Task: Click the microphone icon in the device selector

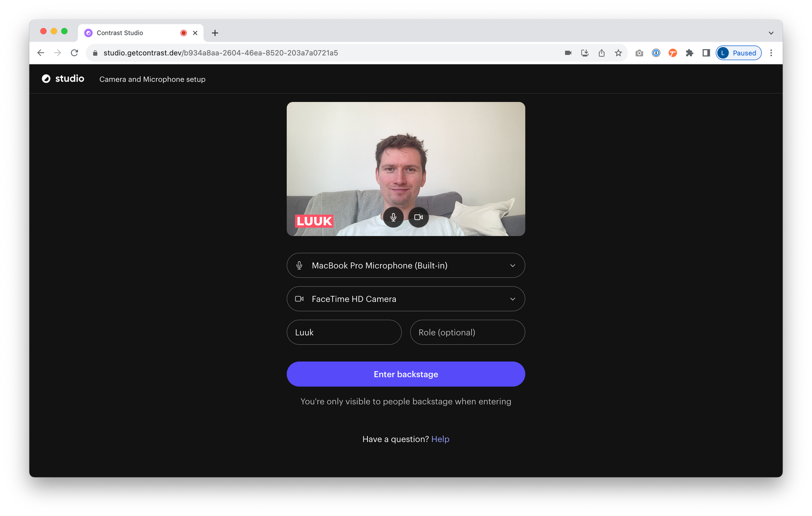Action: click(x=300, y=265)
